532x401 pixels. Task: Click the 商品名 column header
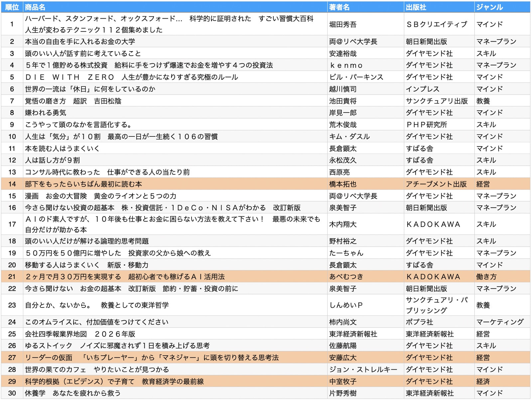pyautogui.click(x=35, y=7)
